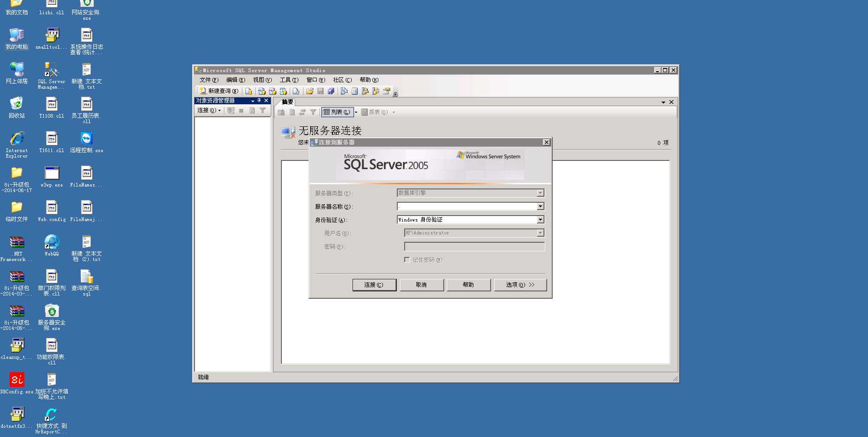The image size is (868, 437).
Task: Open the 文件(F) menu
Action: (x=209, y=80)
